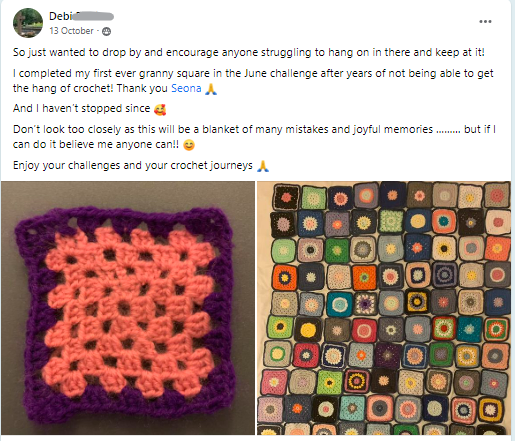This screenshot has width=515, height=441.
Task: Open the blanket squares photo
Action: coord(384,308)
